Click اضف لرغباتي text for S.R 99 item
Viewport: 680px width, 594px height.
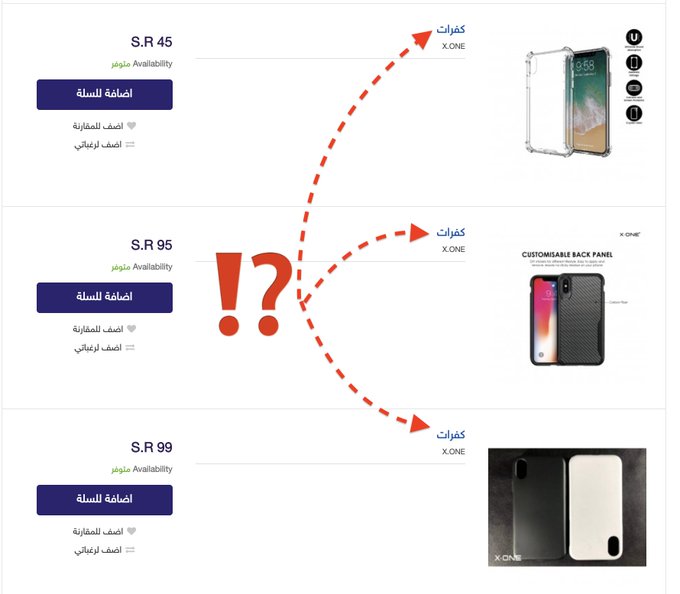98,550
